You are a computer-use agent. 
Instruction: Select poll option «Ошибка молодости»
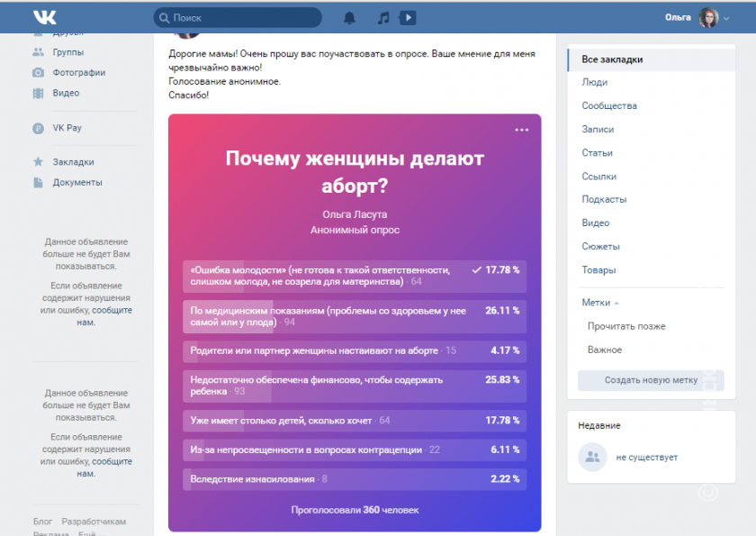[354, 276]
